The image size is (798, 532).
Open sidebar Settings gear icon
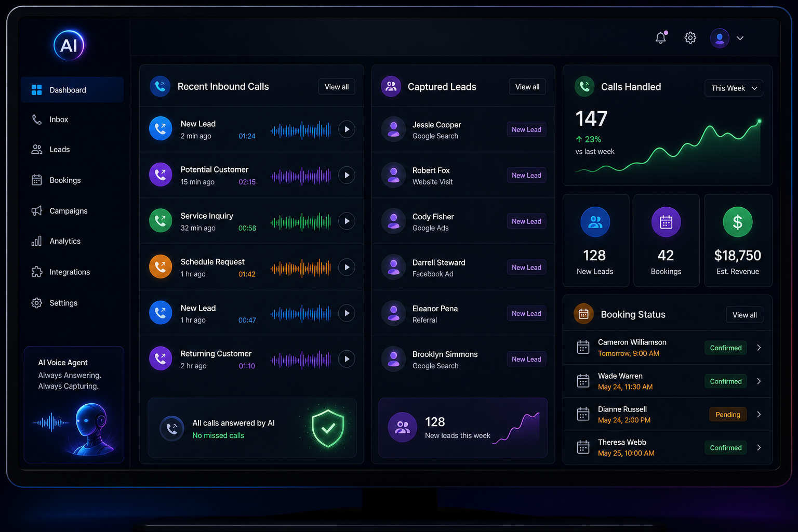coord(36,303)
